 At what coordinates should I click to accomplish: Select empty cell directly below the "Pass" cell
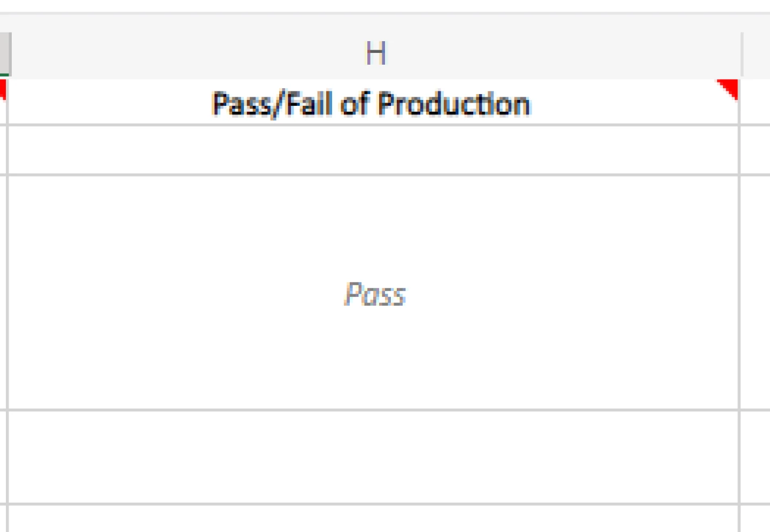(374, 457)
